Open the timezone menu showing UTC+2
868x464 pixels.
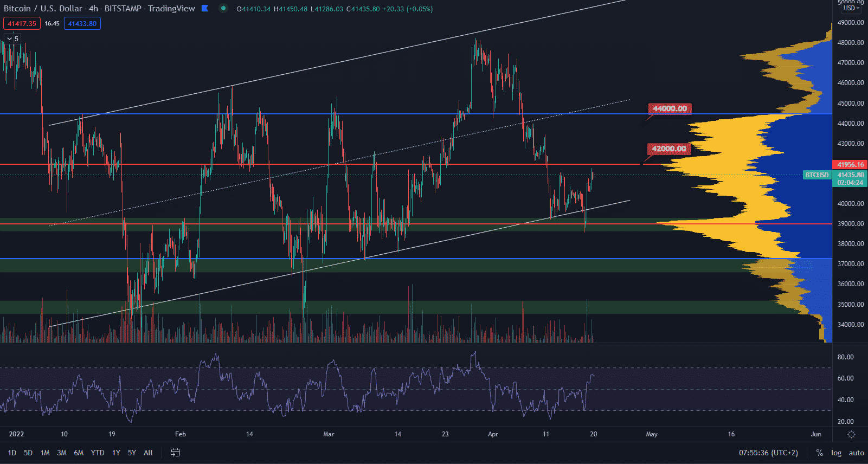click(768, 453)
